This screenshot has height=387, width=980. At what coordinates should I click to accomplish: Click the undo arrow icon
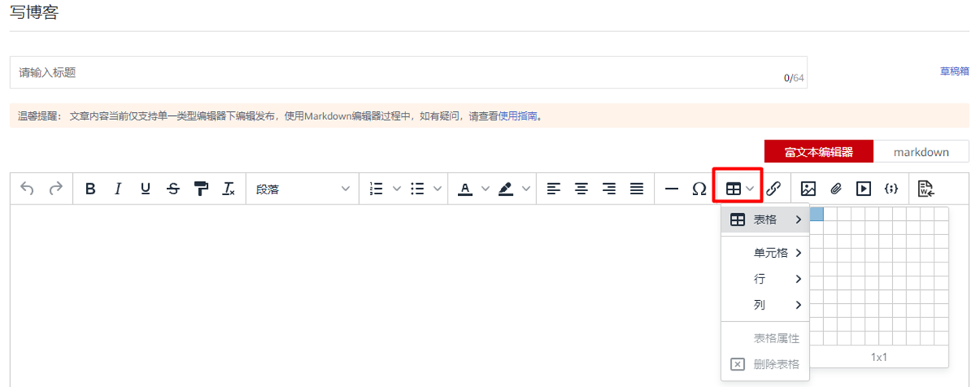click(27, 189)
